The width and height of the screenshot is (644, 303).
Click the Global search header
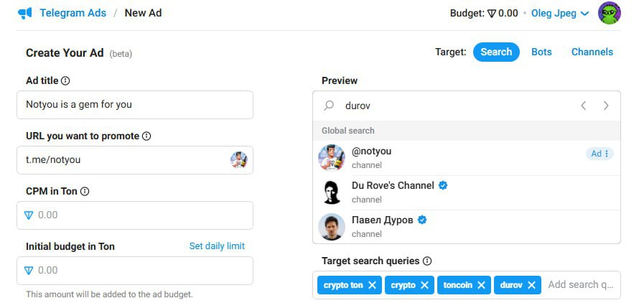467,131
